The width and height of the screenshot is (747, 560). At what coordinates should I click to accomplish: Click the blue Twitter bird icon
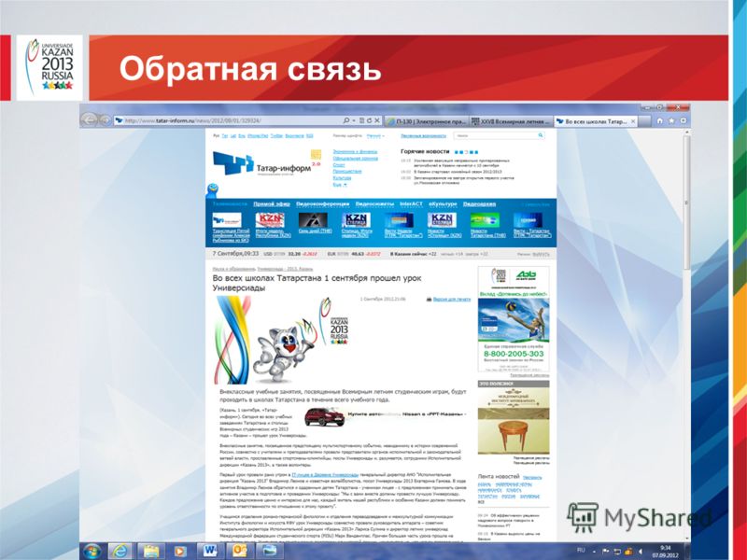tap(212, 189)
